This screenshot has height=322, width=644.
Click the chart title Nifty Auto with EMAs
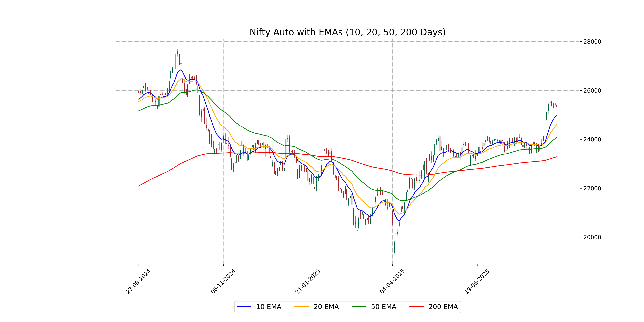click(x=347, y=32)
